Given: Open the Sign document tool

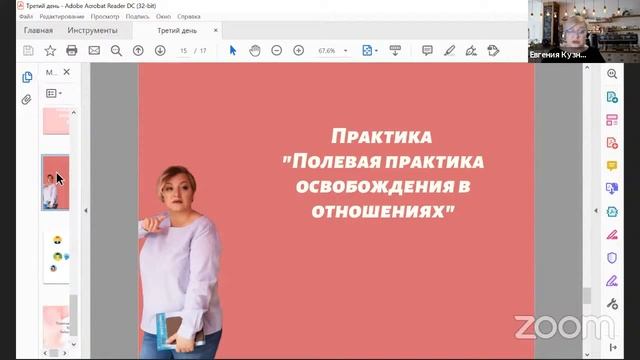Looking at the screenshot, I should pyautogui.click(x=471, y=51).
